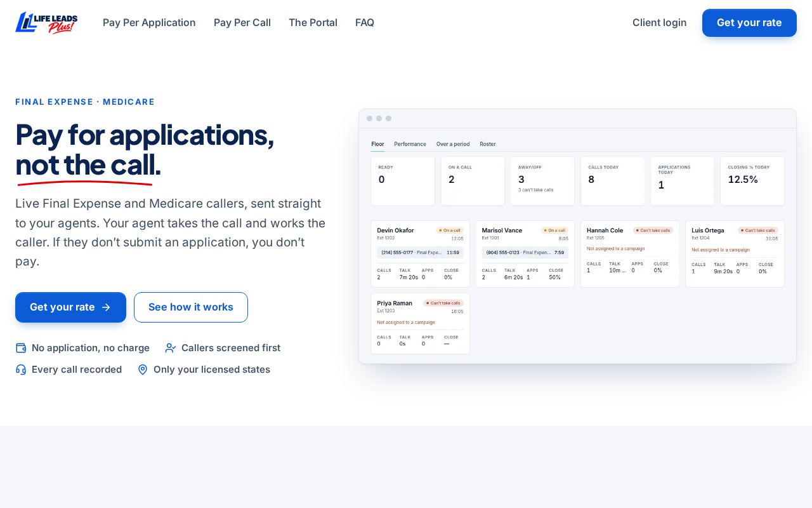The image size is (812, 508).
Task: Click Hannah Cole's Can't take calls badge
Action: (653, 231)
